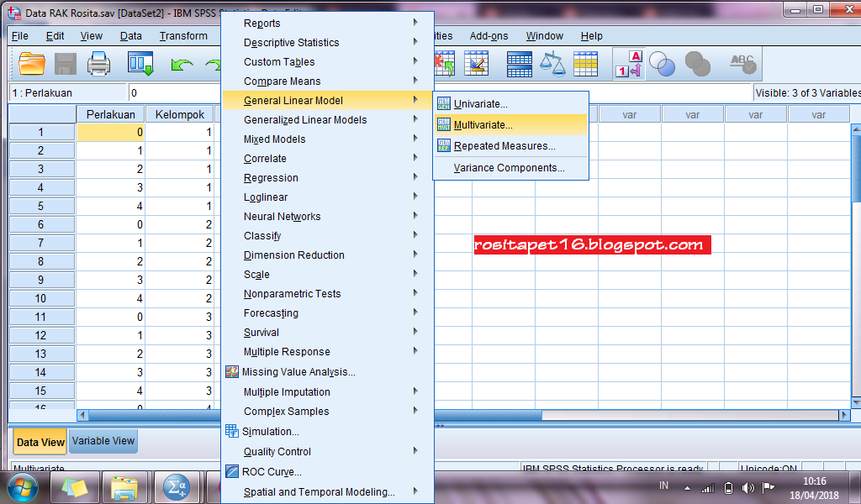This screenshot has height=504, width=861.
Task: Open Dimension Reduction submenu
Action: [328, 255]
